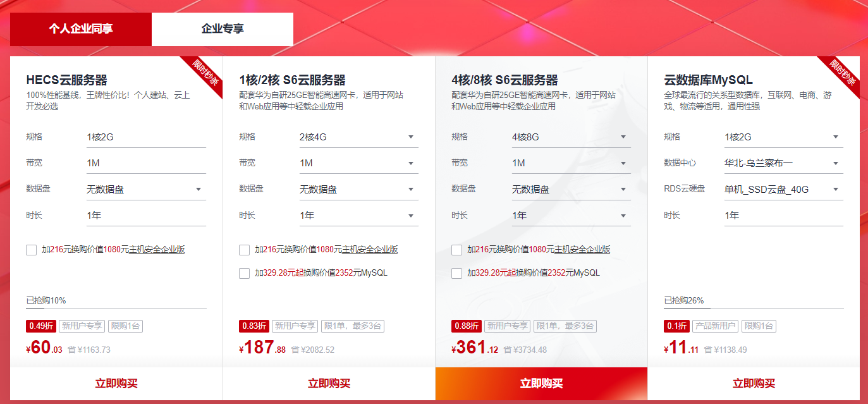Open 数据中心 华北-乌兰察布一 dropdown
Screen dimensions: 868x404
click(x=783, y=163)
